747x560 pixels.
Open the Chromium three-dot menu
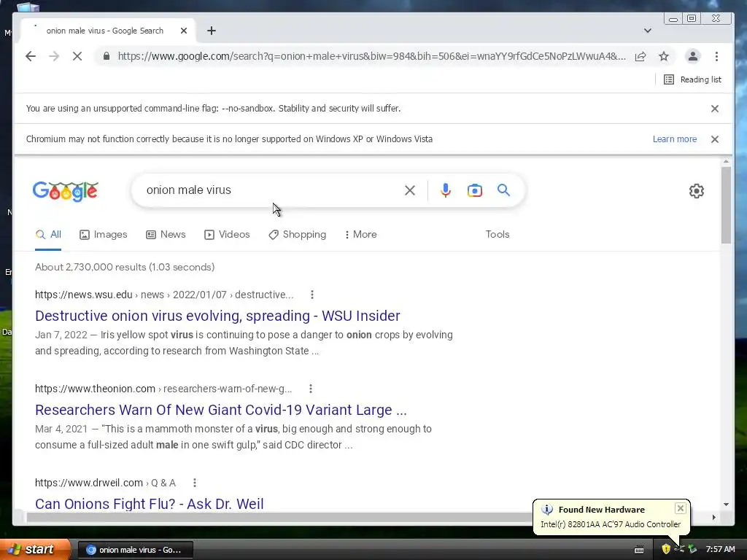[716, 56]
